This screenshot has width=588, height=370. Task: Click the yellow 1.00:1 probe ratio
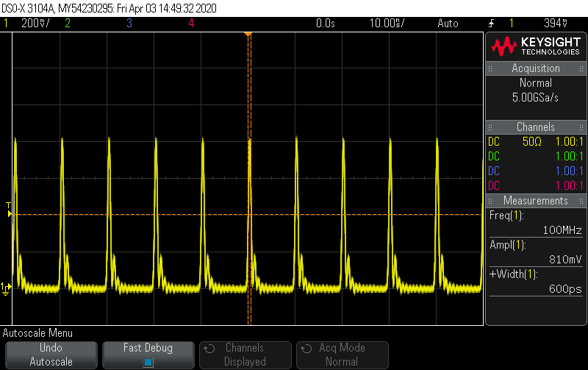point(569,142)
